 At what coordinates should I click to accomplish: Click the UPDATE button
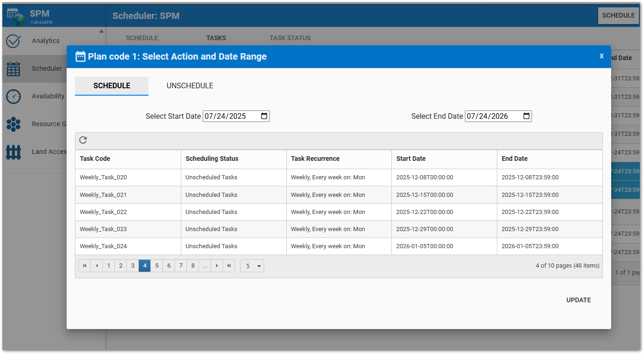click(578, 300)
